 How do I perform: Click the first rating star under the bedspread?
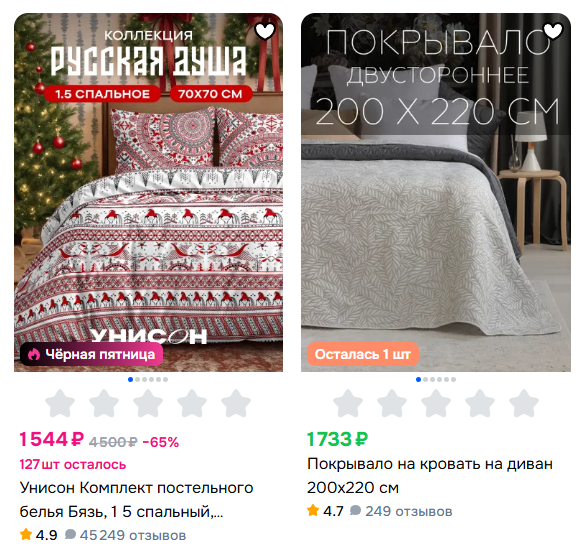click(x=348, y=403)
